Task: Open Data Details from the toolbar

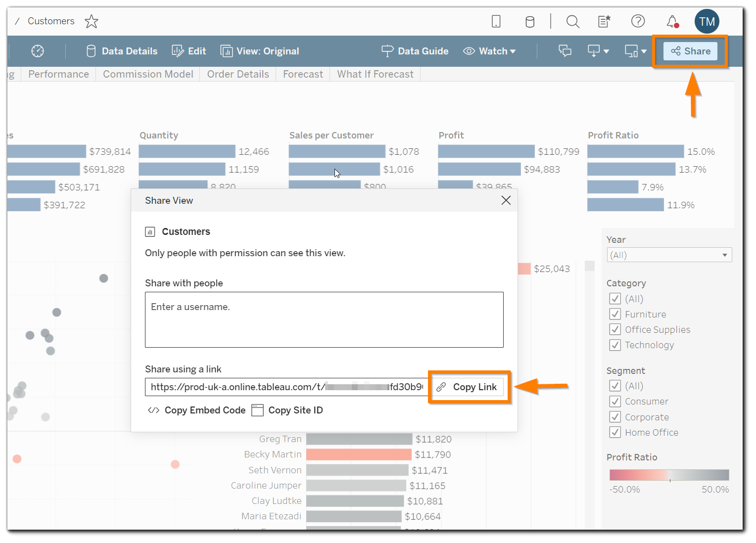Action: [121, 51]
